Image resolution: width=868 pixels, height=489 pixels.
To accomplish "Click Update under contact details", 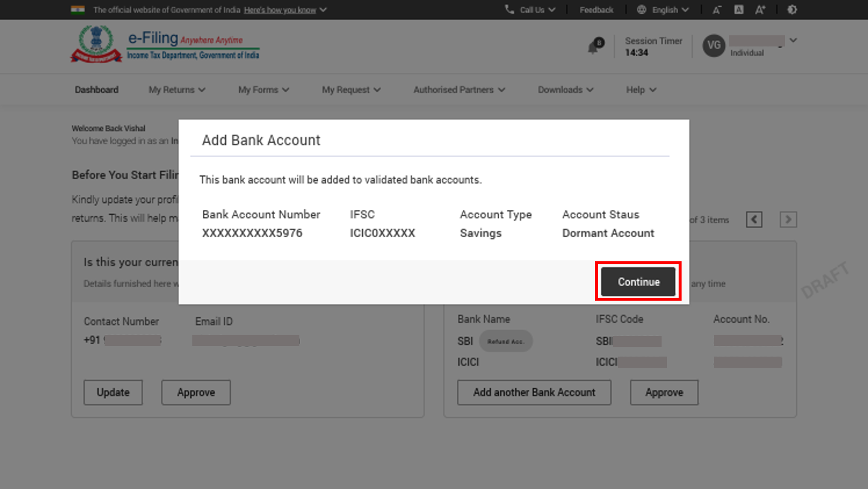I will tap(113, 392).
